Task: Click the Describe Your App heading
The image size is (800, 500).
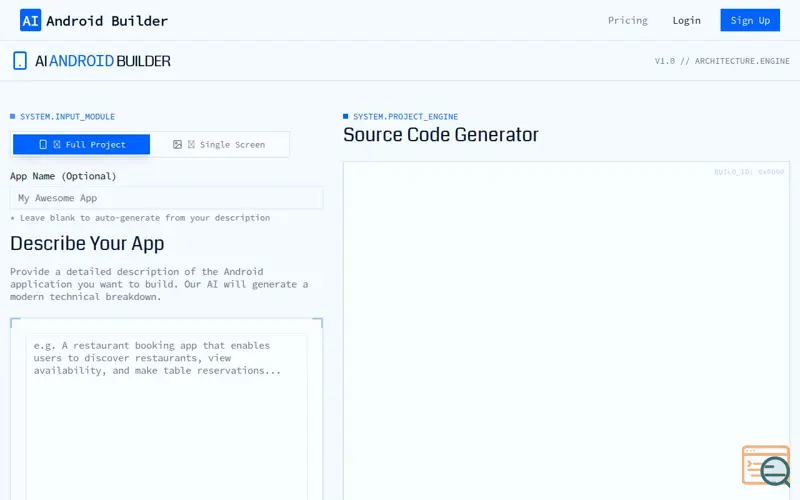Action: [x=87, y=244]
